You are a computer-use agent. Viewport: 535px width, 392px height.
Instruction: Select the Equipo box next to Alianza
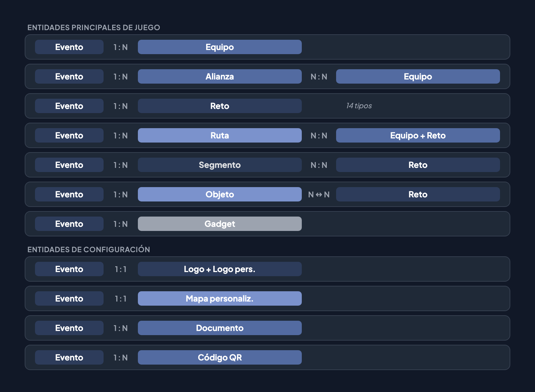[x=418, y=76]
